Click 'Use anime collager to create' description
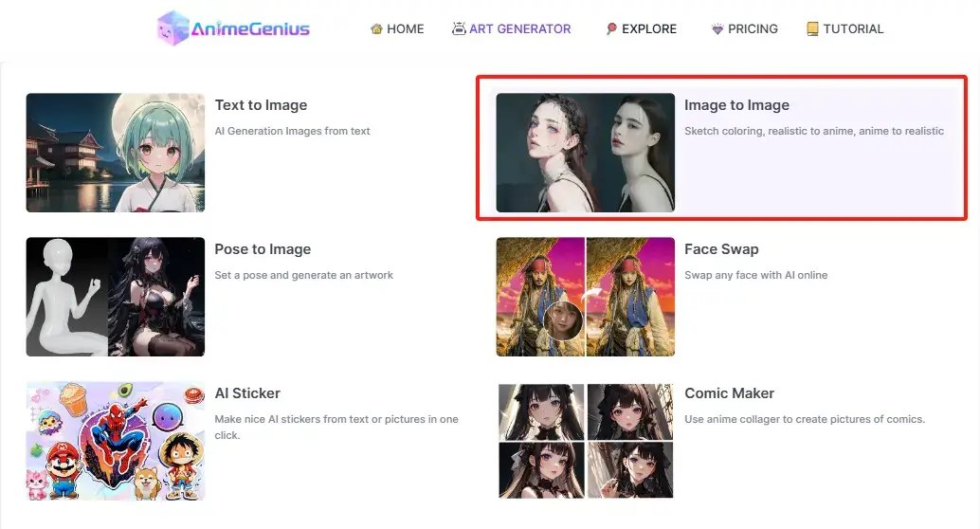The height and width of the screenshot is (529, 980). tap(805, 420)
